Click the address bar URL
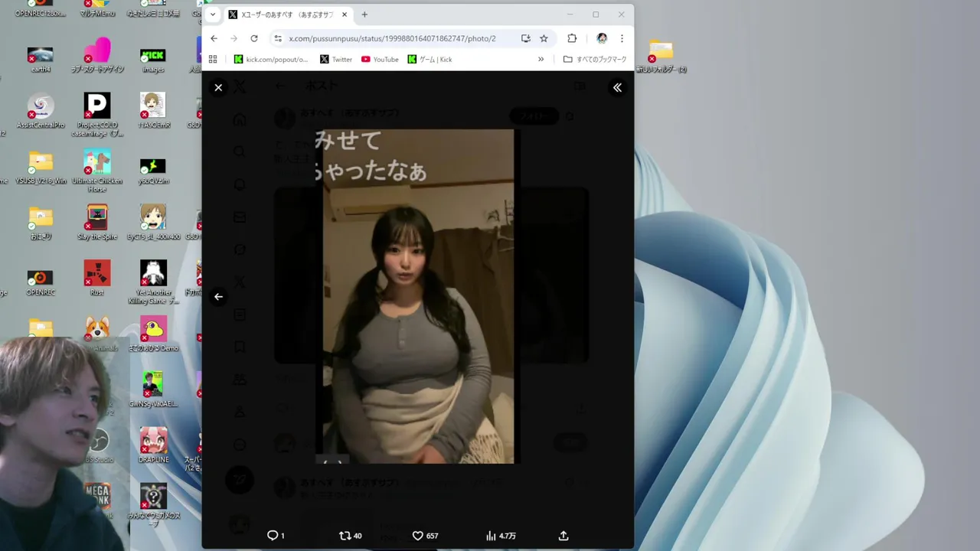This screenshot has height=551, width=980. [x=392, y=38]
